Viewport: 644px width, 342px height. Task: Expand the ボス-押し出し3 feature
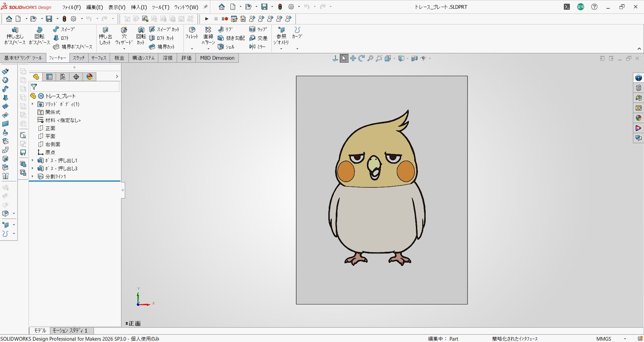tap(33, 169)
